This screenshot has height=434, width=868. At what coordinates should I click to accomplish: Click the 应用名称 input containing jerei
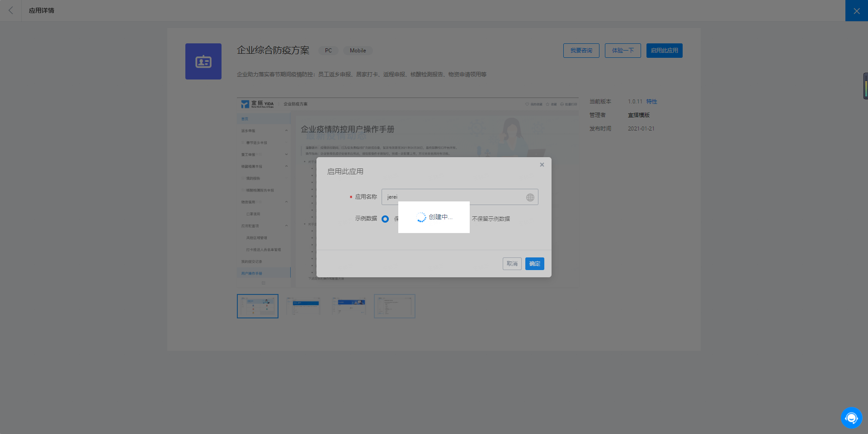pyautogui.click(x=460, y=197)
